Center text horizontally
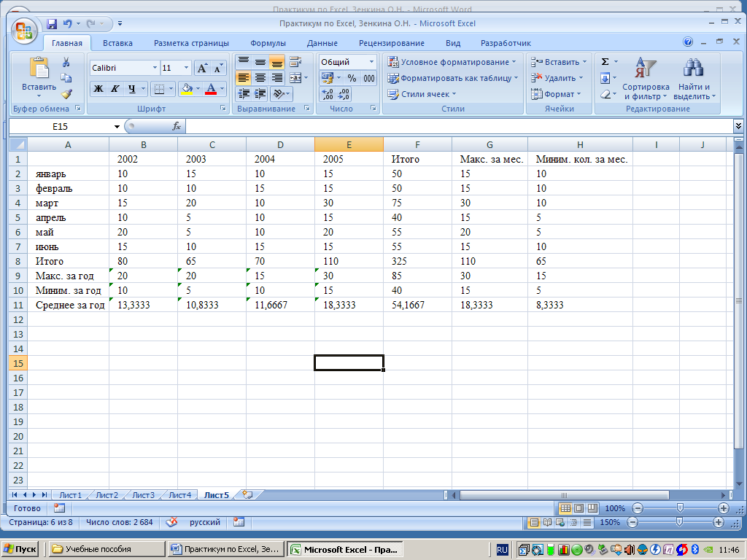747x560 pixels. [x=260, y=78]
